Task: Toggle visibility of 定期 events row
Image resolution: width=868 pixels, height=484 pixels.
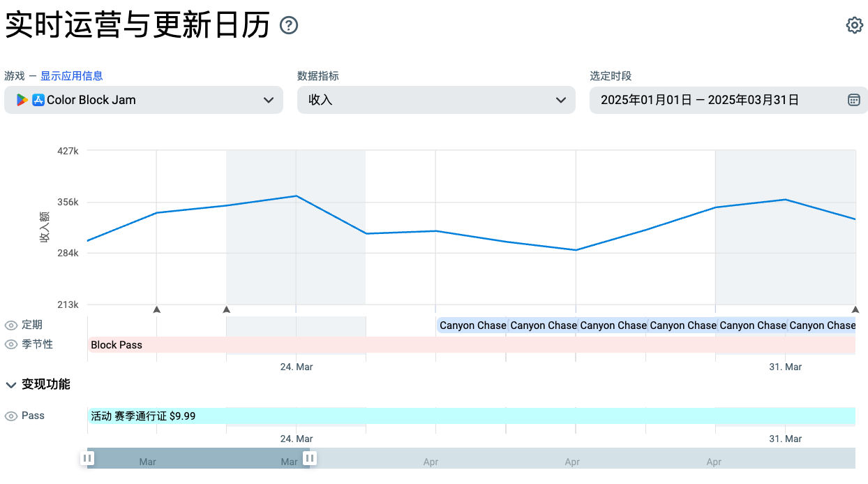Action: [x=11, y=325]
